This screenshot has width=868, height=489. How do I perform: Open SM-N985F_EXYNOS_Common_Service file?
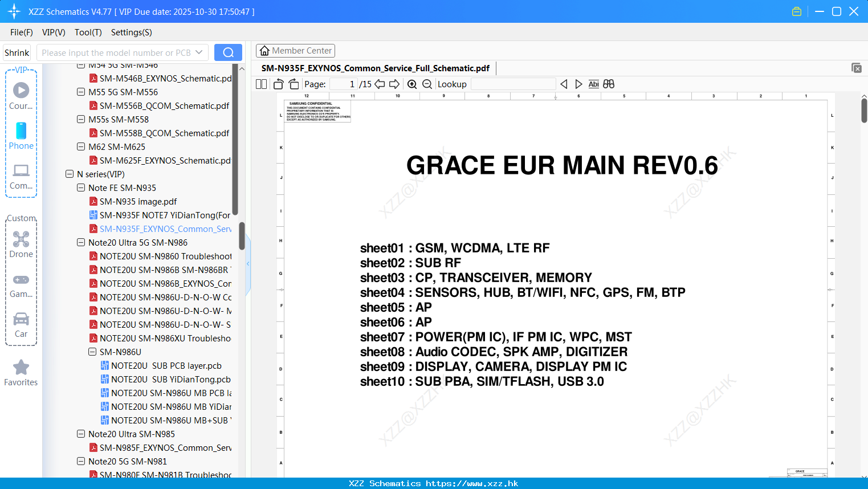click(x=161, y=447)
